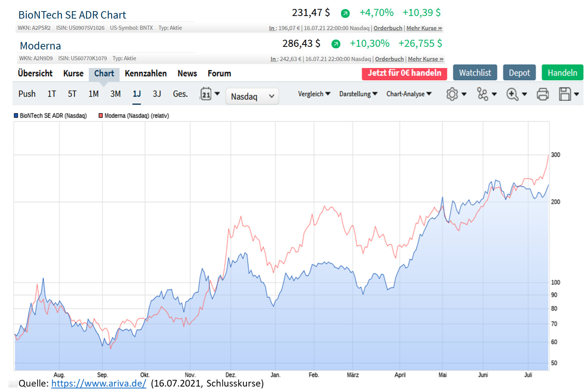This screenshot has height=391, width=588.
Task: Click the BioNTech 'In' currency link
Action: [272, 28]
